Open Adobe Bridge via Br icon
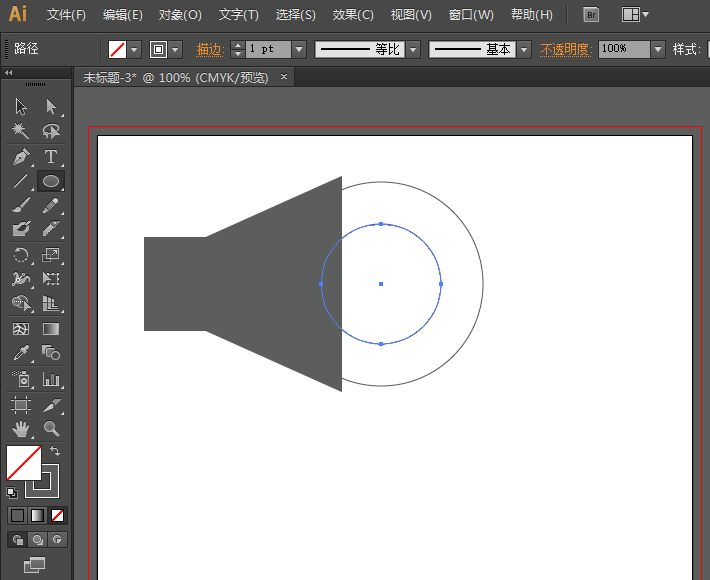This screenshot has height=580, width=710. click(591, 15)
